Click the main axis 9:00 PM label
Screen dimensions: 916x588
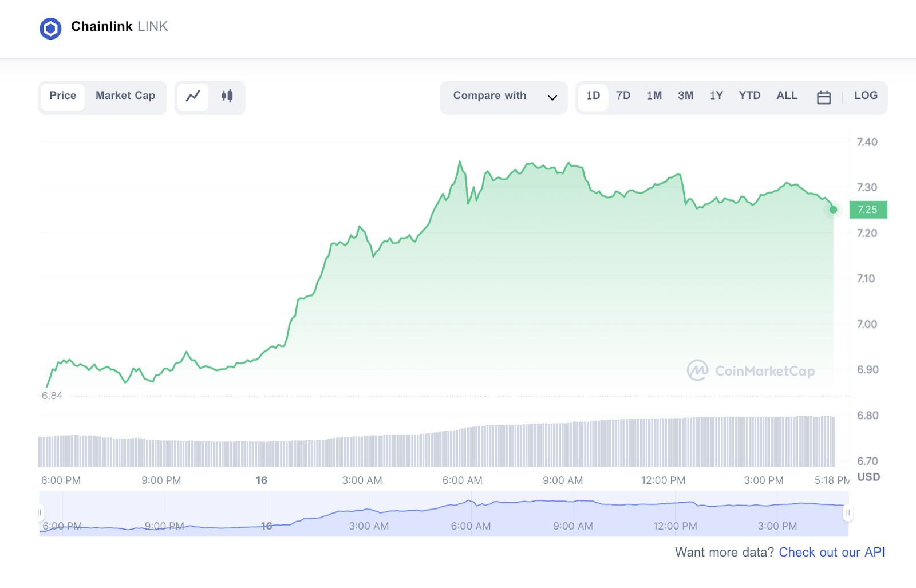coord(161,480)
